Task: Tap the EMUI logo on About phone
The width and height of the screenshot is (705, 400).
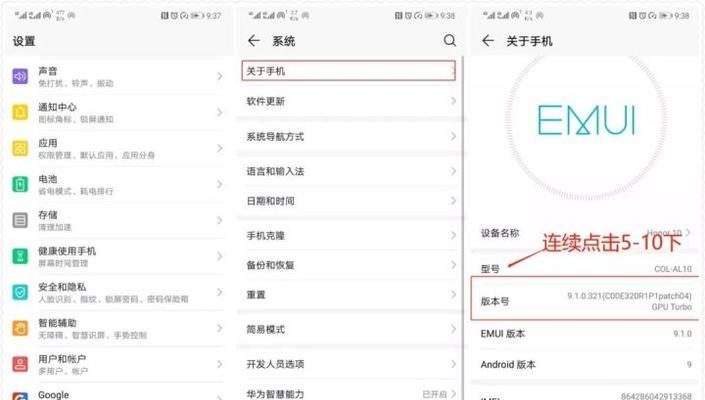Action: pyautogui.click(x=586, y=120)
